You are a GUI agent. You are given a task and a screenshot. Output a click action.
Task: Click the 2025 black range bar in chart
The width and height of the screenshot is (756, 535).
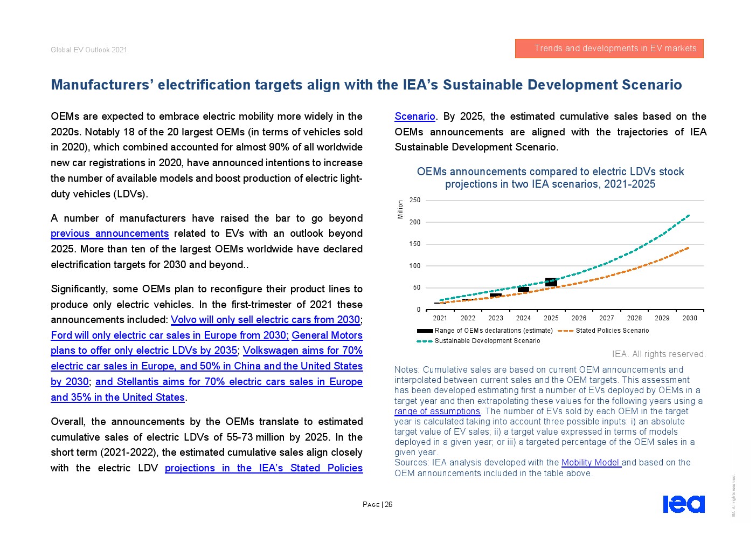coord(551,282)
